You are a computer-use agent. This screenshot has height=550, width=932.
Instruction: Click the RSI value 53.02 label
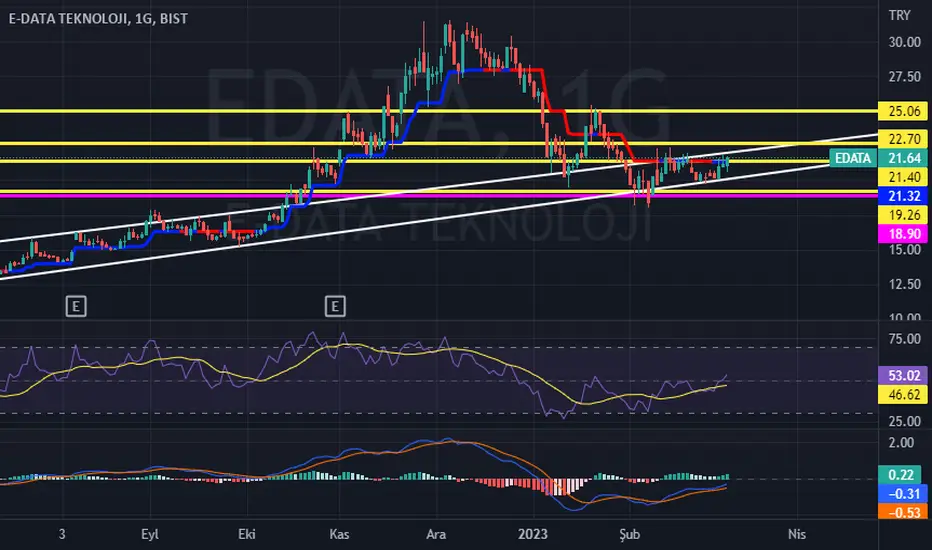[x=903, y=375]
